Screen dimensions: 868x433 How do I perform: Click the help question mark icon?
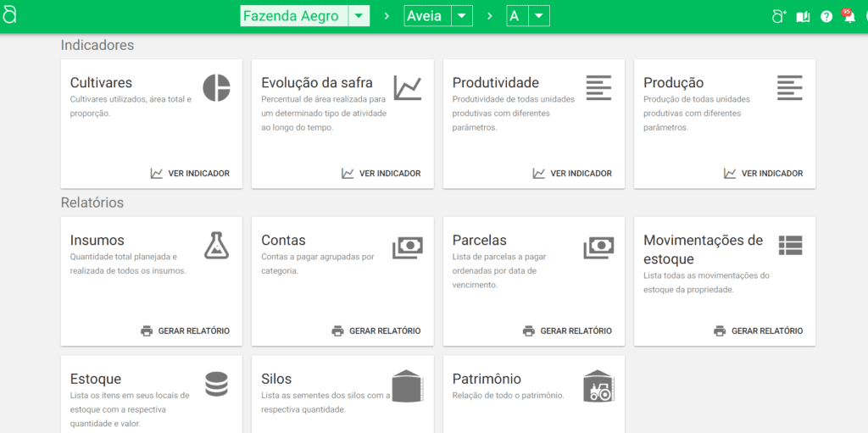(826, 16)
